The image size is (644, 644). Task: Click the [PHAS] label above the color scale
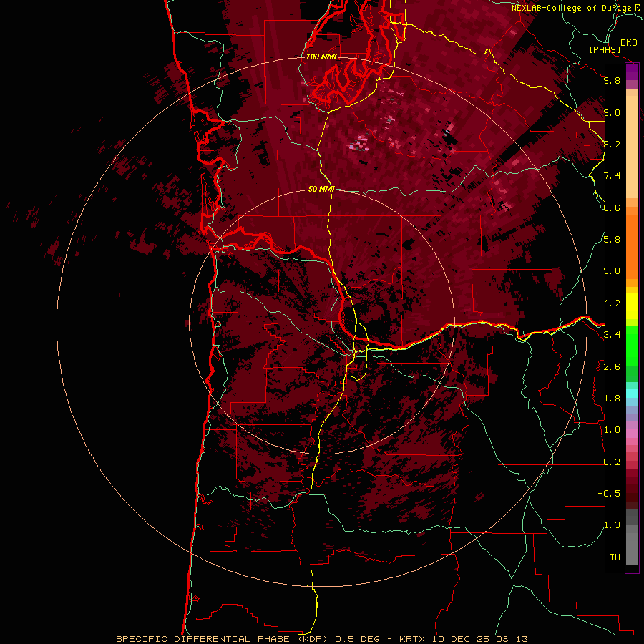(605, 50)
